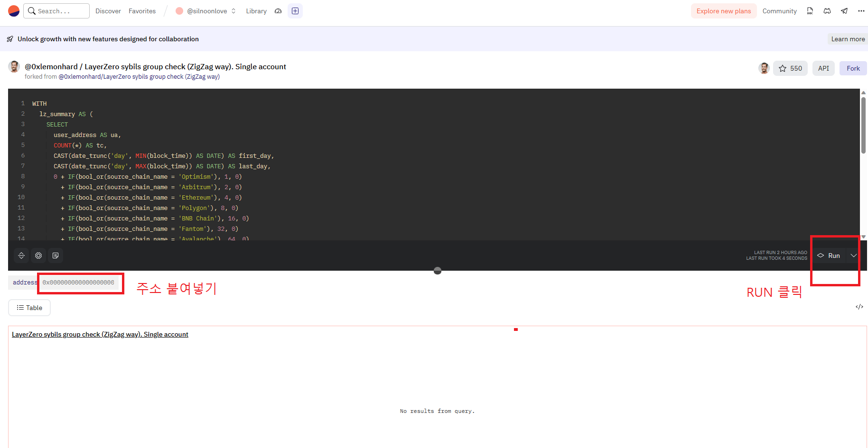Screen dimensions: 868x448
Task: Click the Run button
Action: [x=829, y=256]
